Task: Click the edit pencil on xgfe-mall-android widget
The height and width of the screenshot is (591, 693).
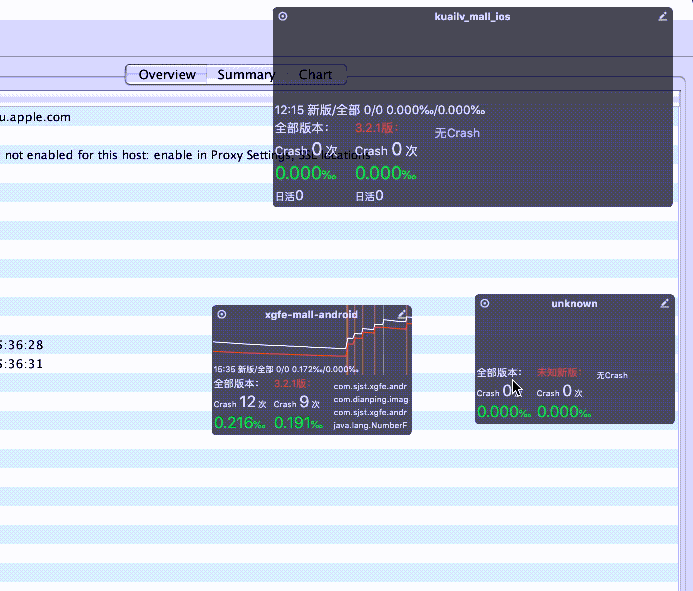Action: (402, 314)
